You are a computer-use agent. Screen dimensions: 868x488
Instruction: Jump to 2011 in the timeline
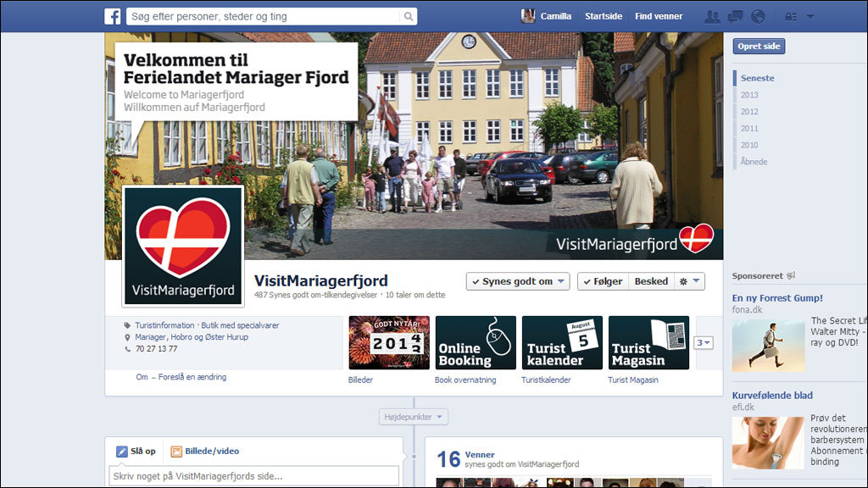(749, 129)
